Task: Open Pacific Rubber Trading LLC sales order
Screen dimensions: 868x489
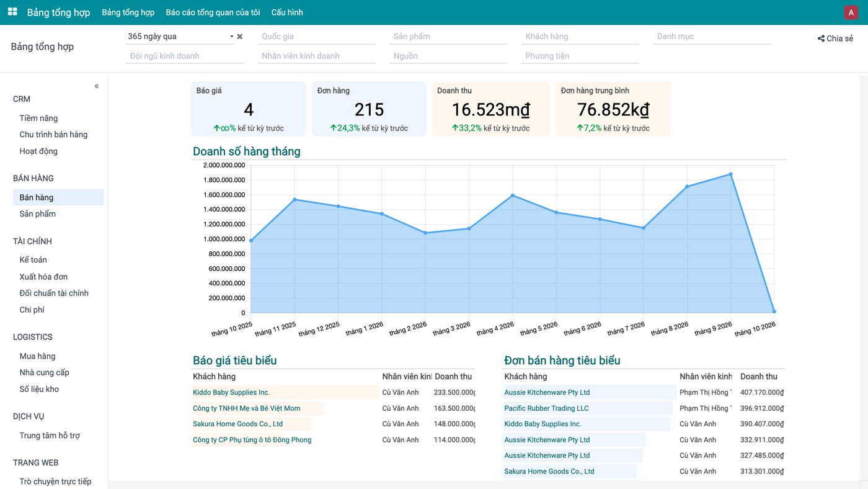Action: (546, 408)
